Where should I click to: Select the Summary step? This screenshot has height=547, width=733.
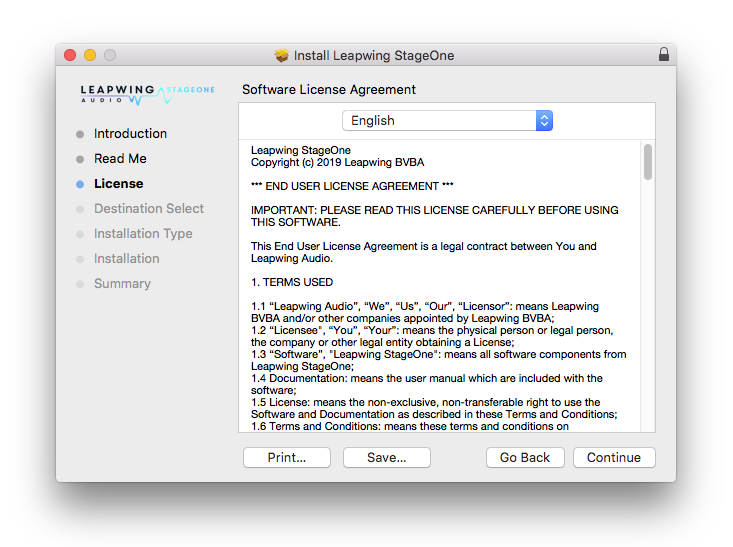122,284
